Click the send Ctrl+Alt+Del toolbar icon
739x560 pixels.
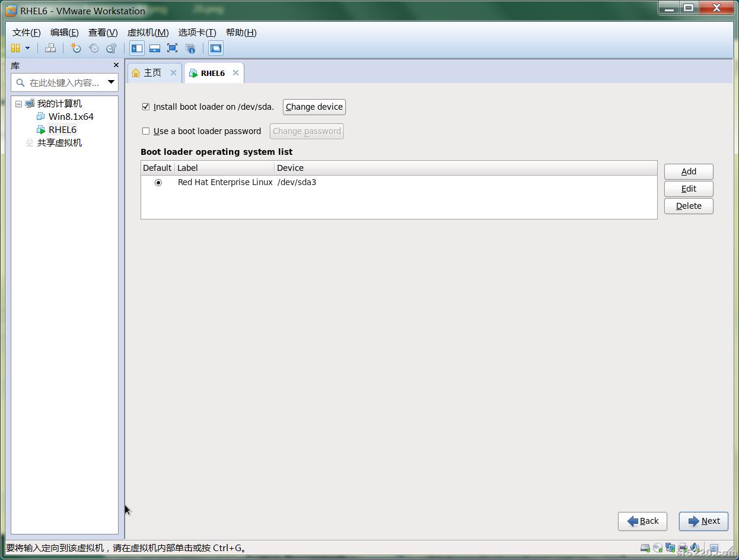point(50,48)
